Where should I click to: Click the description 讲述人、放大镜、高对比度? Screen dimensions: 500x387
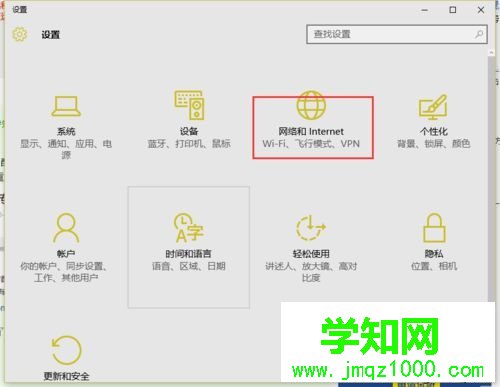(311, 272)
